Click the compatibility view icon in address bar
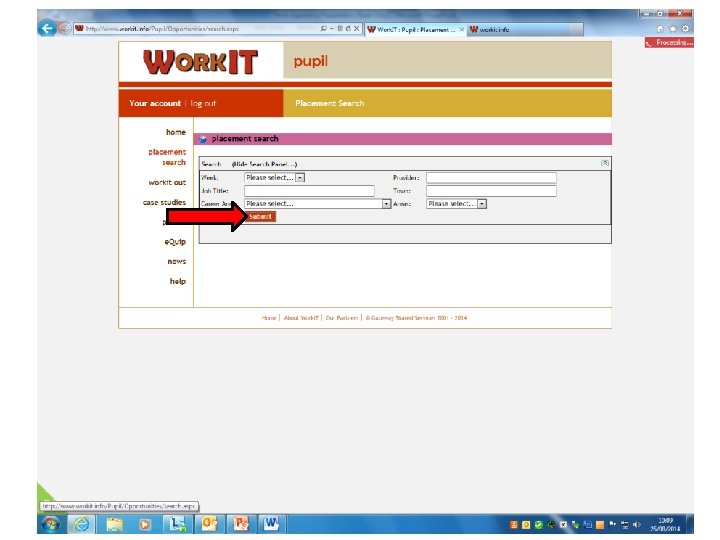 pyautogui.click(x=340, y=28)
